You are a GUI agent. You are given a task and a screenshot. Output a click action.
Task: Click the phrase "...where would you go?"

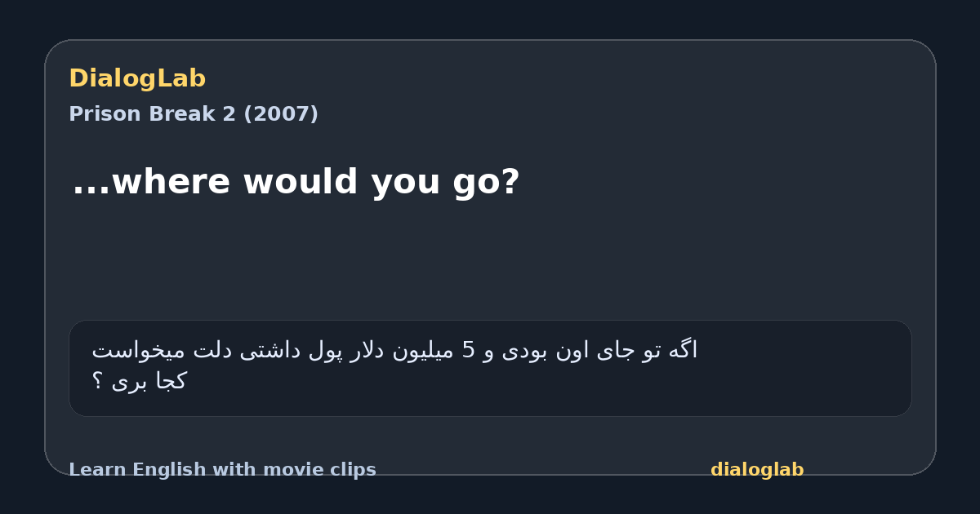(x=296, y=182)
